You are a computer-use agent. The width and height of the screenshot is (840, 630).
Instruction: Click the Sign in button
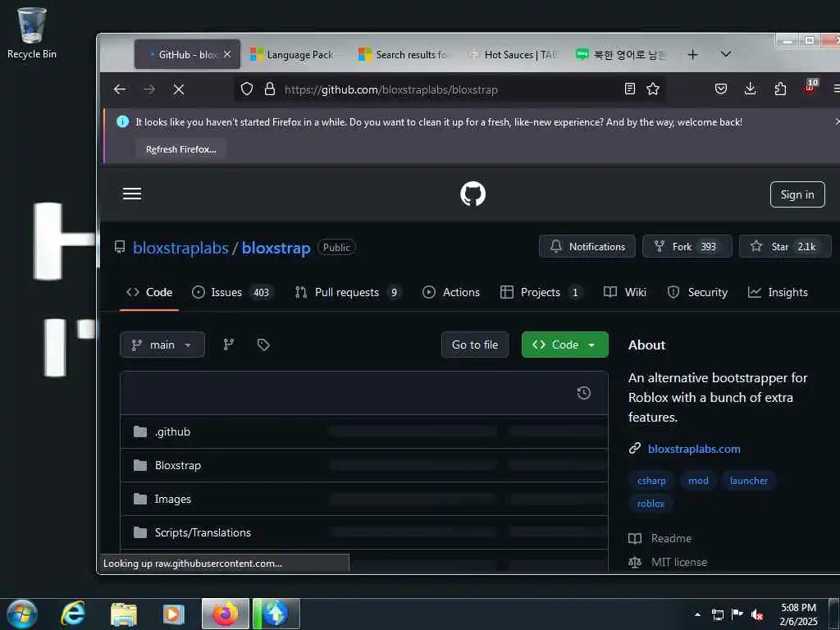point(797,195)
